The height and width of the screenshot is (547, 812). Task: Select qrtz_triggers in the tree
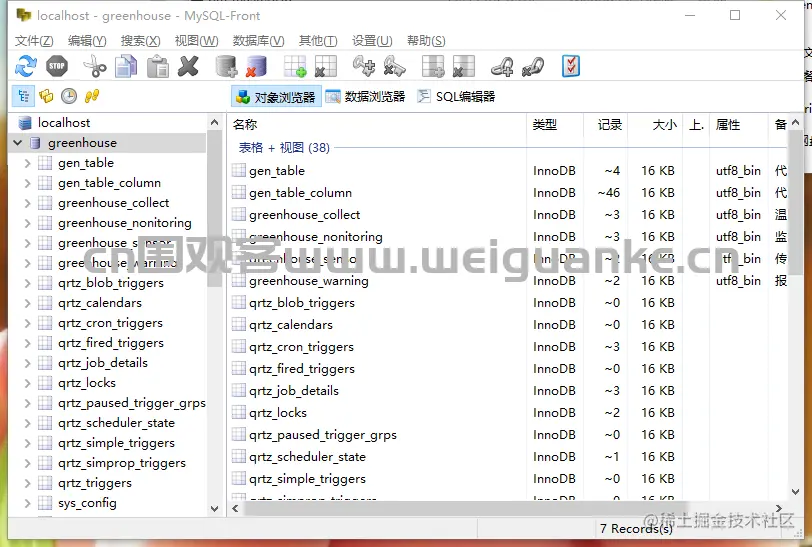coord(95,483)
